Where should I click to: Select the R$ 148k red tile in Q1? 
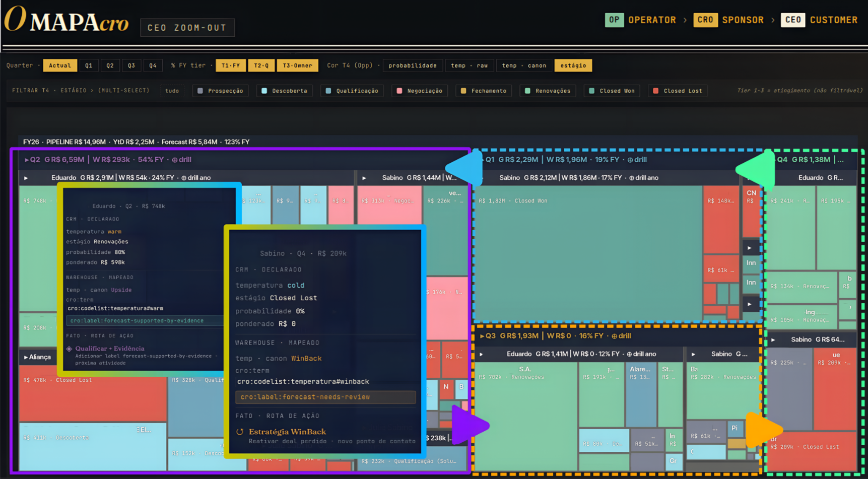[721, 219]
